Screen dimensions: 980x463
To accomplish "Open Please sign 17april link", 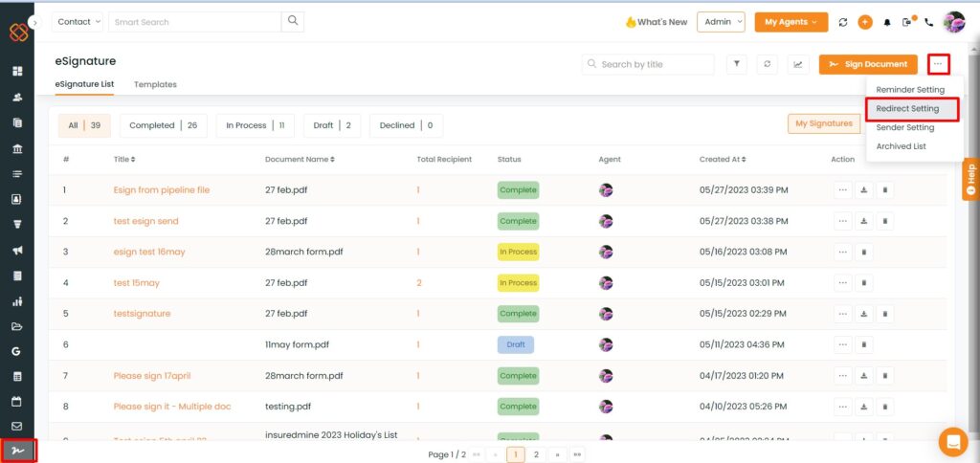I will pyautogui.click(x=152, y=376).
